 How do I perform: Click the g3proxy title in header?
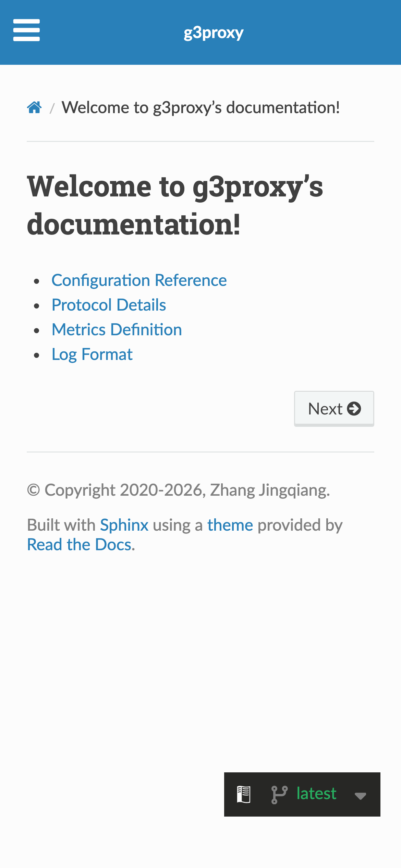[213, 33]
